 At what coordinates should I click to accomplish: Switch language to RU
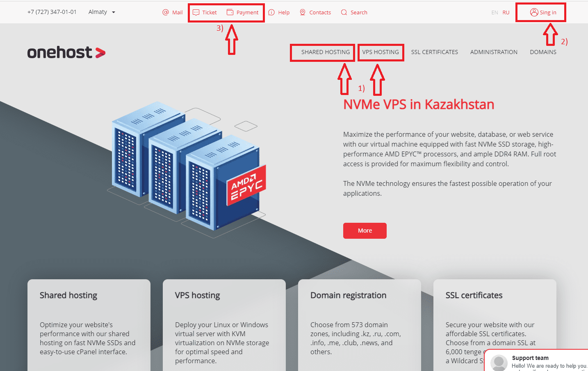[x=506, y=13]
